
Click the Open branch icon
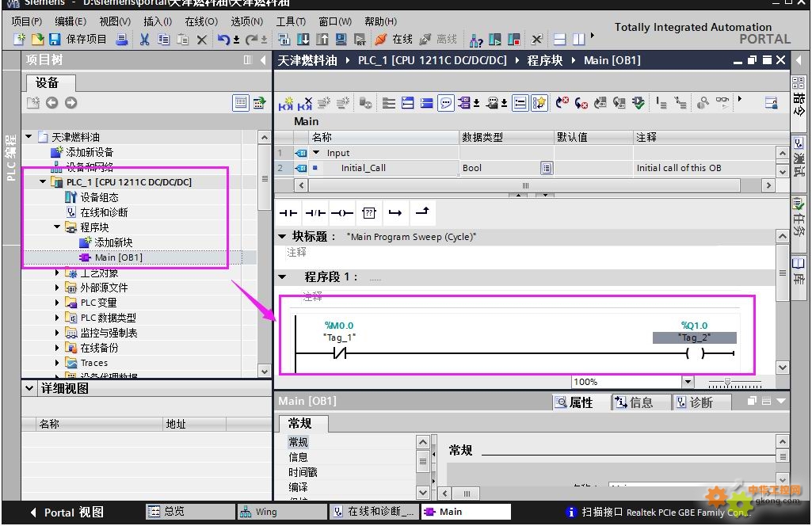[x=395, y=213]
